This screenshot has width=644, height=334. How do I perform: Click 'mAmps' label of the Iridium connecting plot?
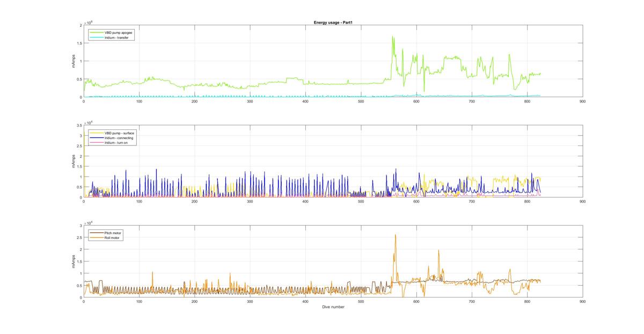click(74, 161)
